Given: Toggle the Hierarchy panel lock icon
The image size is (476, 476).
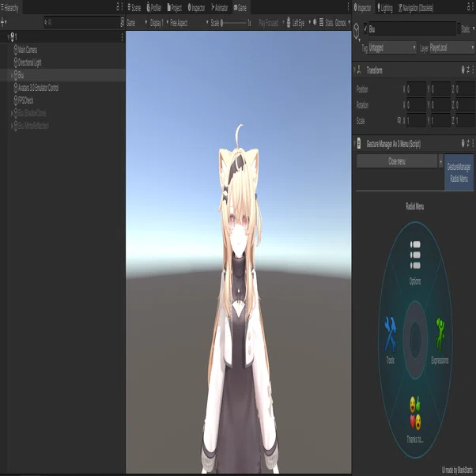Looking at the screenshot, I should coord(118,7).
